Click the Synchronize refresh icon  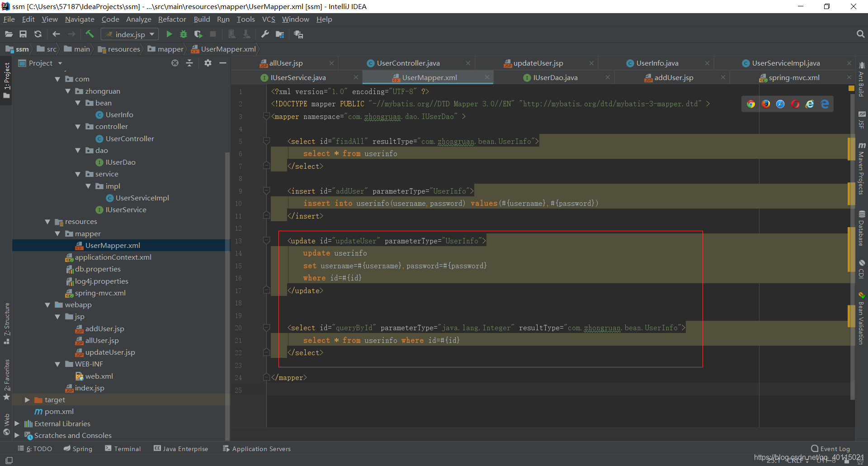38,34
